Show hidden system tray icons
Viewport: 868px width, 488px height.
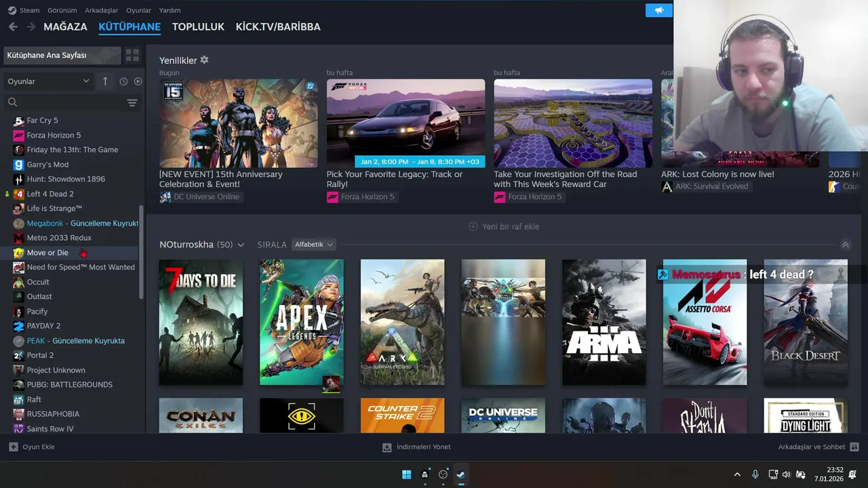coord(737,474)
